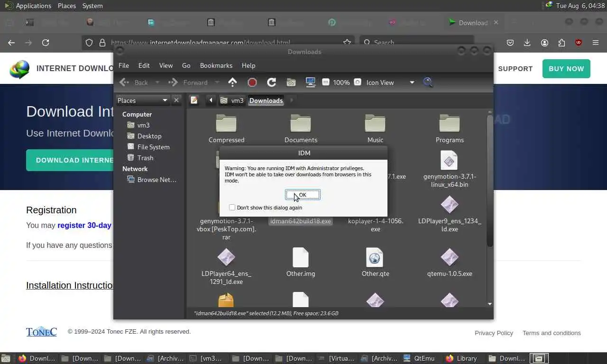Viewport: 607px width, 364px height.
Task: Go up to the parent folder
Action: [232, 82]
